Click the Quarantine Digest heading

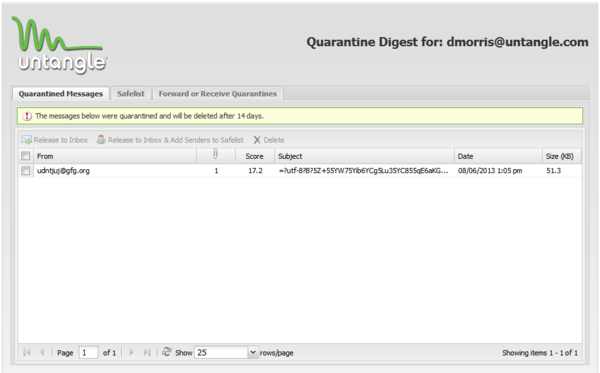coord(447,42)
